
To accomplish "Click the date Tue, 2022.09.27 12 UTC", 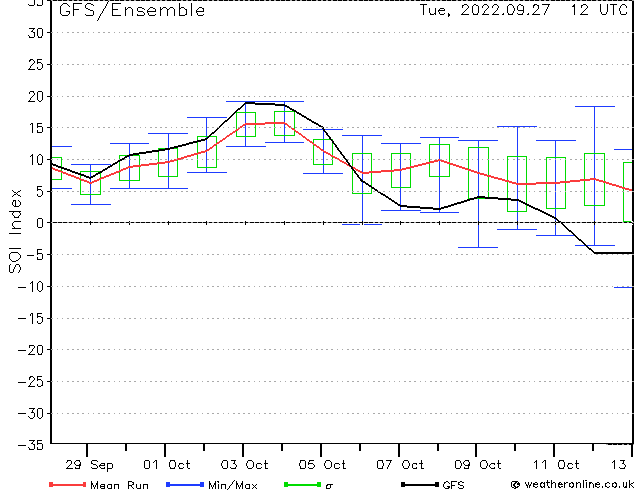I will 524,10.
